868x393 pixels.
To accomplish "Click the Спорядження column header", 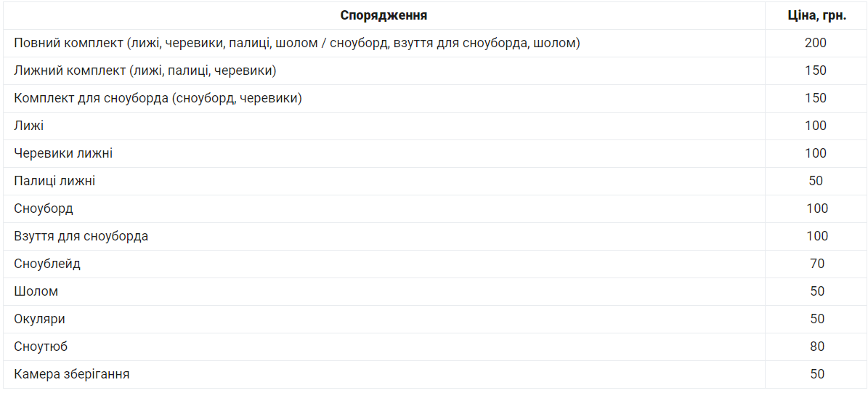I will (384, 15).
